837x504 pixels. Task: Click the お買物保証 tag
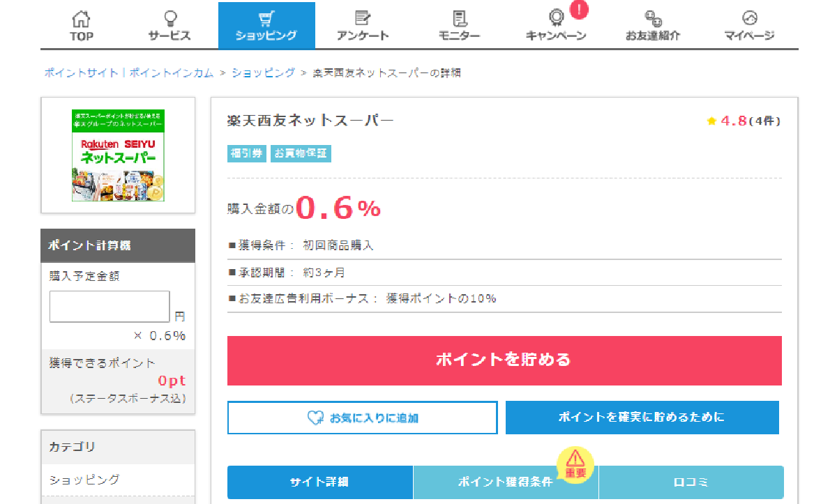tap(301, 153)
